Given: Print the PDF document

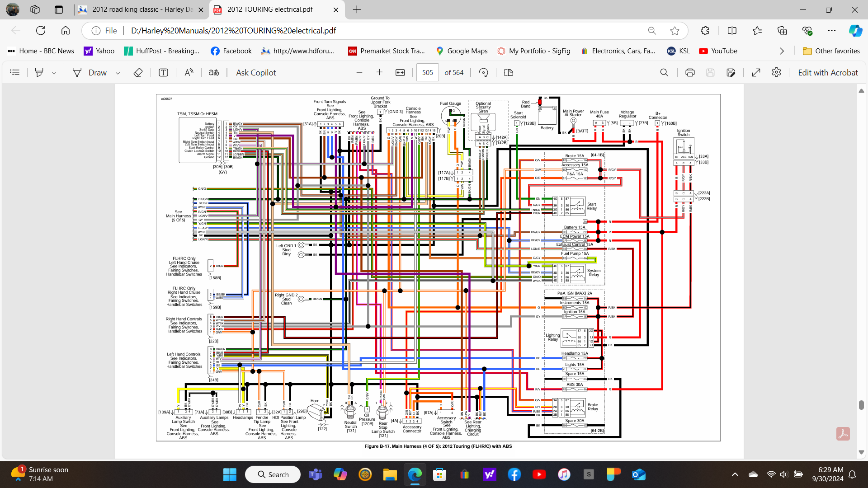Looking at the screenshot, I should point(690,72).
